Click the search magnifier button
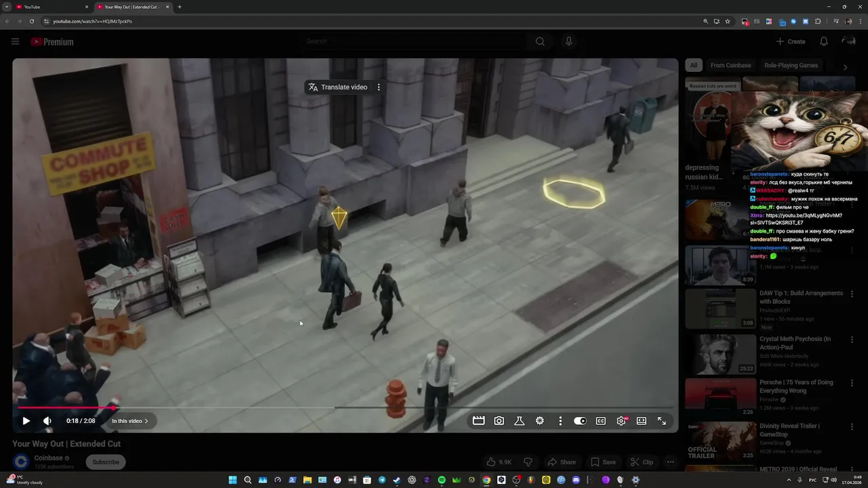 (540, 41)
